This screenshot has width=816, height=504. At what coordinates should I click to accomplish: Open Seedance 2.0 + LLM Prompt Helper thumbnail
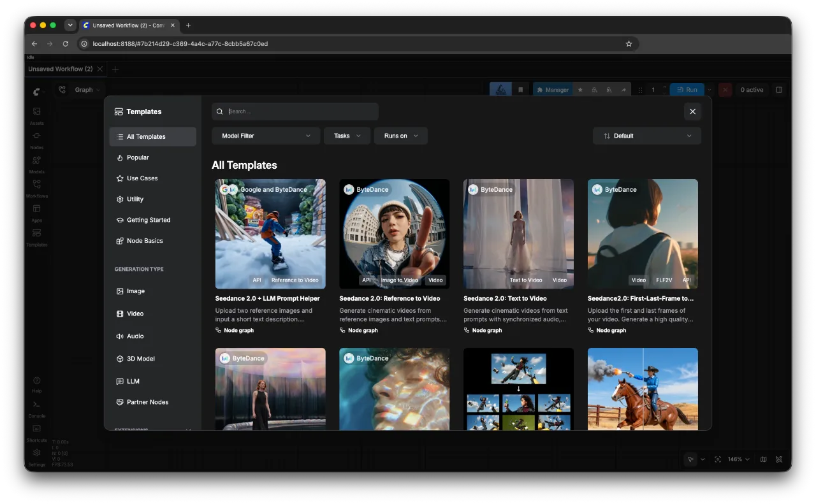coord(270,234)
